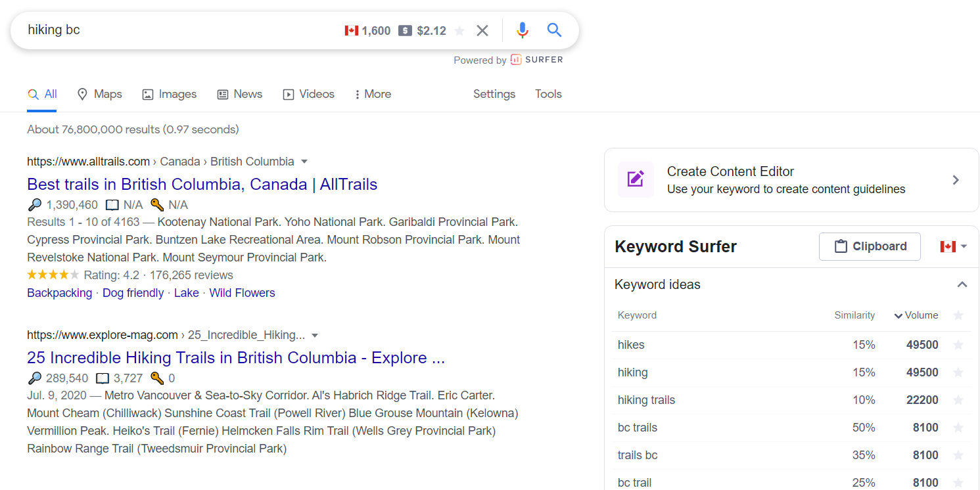Click the blue search magnifier icon
Viewport: 980px width, 490px height.
pyautogui.click(x=554, y=30)
